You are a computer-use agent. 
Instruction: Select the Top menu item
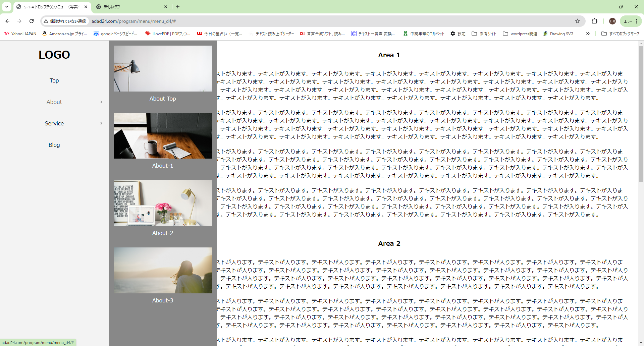[x=54, y=80]
